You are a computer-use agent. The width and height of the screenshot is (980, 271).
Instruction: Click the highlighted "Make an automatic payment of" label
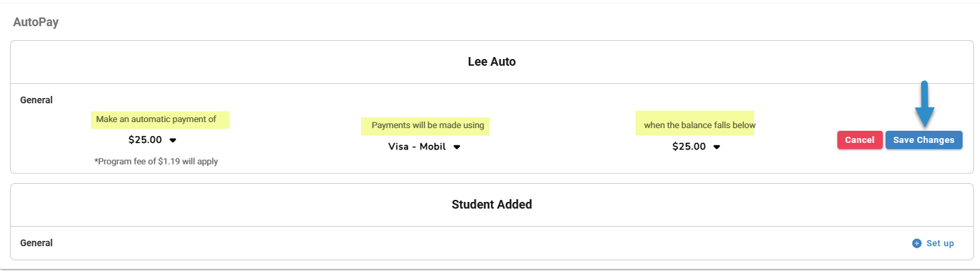tap(156, 119)
